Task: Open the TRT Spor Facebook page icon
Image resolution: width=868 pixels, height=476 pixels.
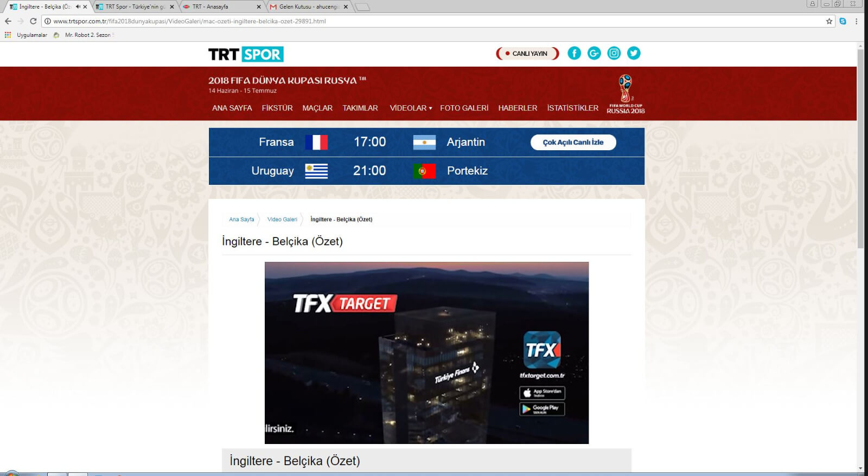Action: click(x=574, y=53)
